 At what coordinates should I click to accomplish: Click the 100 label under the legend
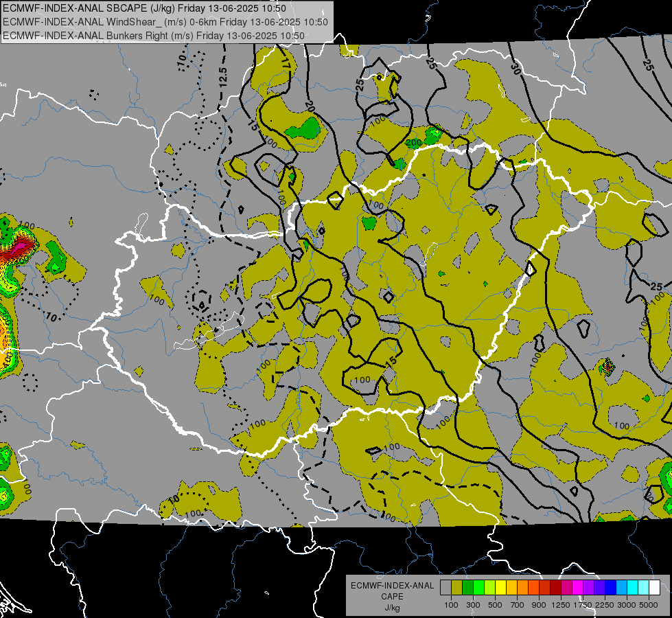coord(451,605)
